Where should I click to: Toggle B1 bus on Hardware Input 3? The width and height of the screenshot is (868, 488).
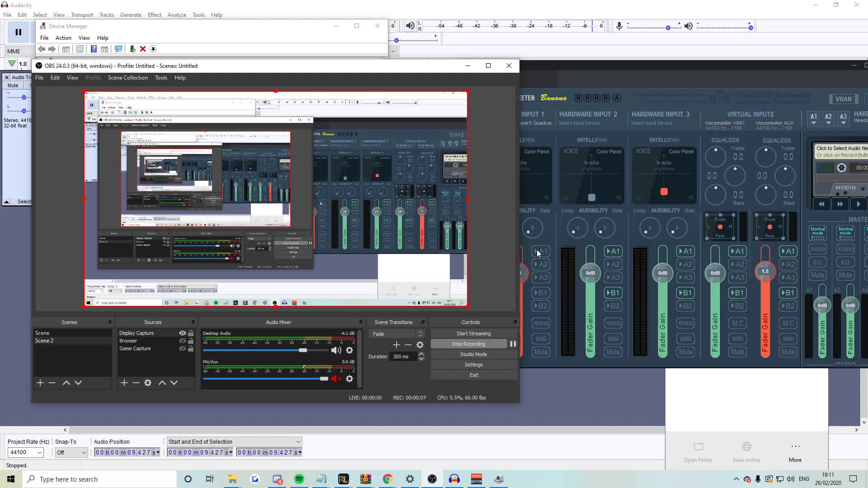point(685,293)
